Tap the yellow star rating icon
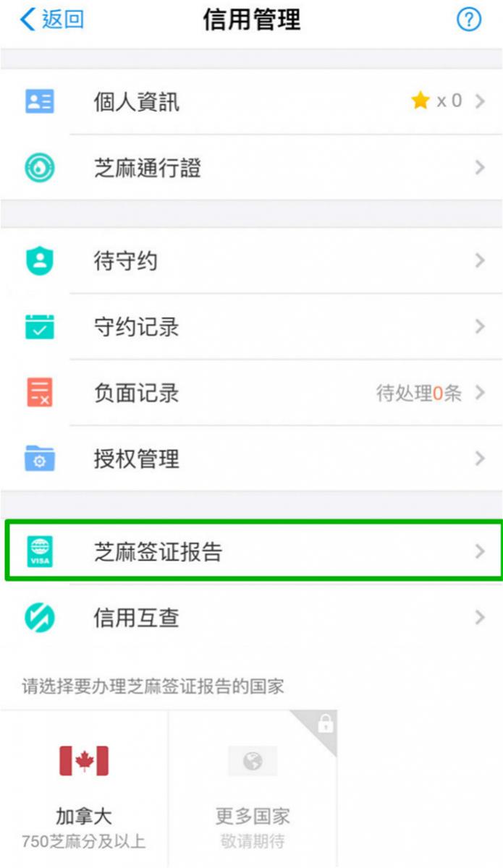This screenshot has height=868, width=503. point(420,101)
